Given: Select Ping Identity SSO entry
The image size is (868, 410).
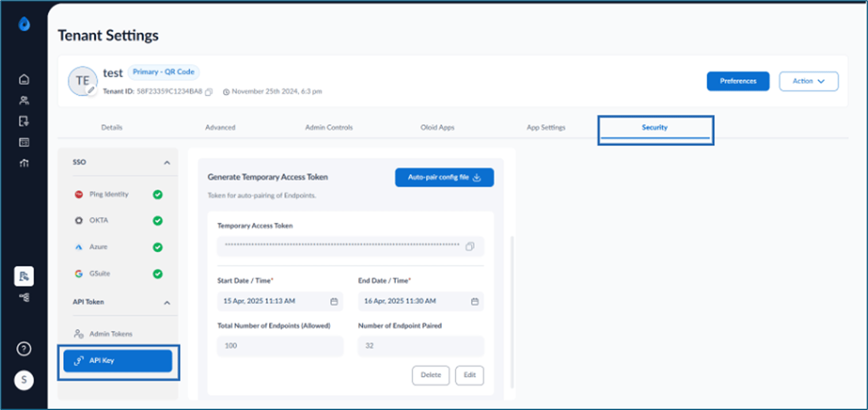Looking at the screenshot, I should [x=118, y=194].
